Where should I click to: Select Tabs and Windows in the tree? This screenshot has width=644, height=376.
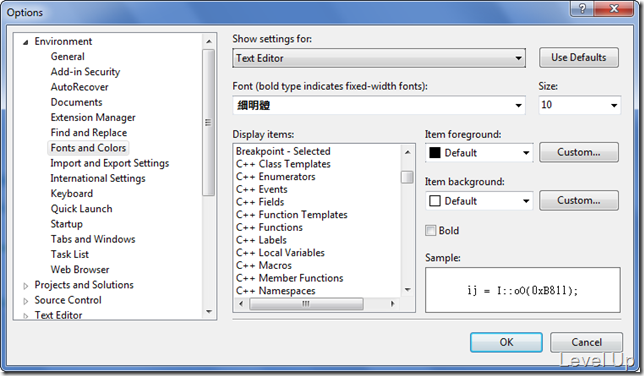tap(93, 239)
